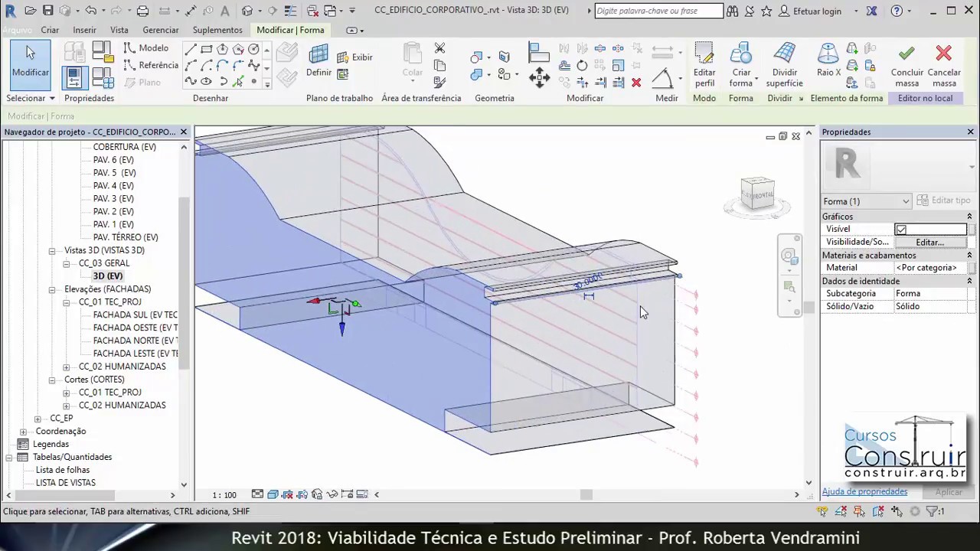Select the Rectangle draw tool
Viewport: 980px width, 551px height.
[207, 49]
